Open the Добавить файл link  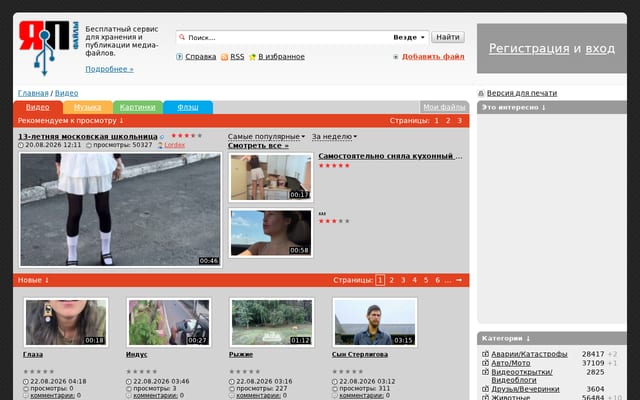pyautogui.click(x=433, y=57)
